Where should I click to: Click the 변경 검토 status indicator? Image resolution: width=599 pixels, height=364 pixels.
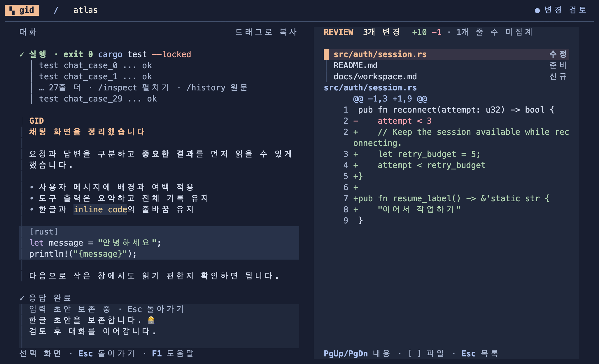pyautogui.click(x=560, y=10)
